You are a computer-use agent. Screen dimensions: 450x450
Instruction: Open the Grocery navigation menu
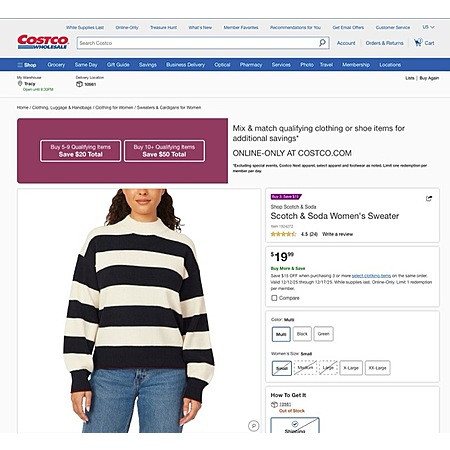pos(56,65)
